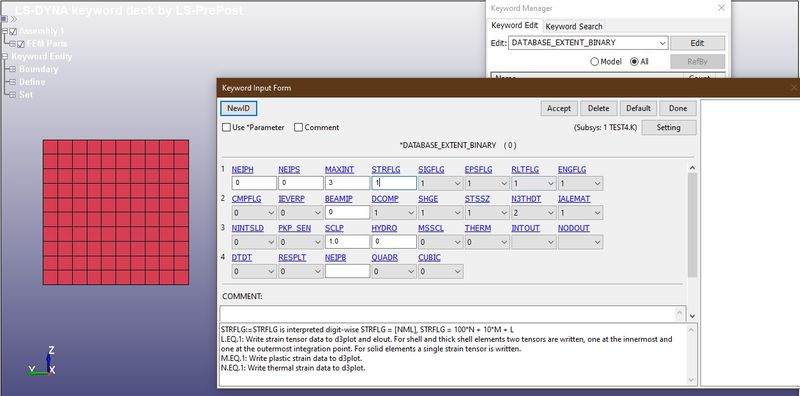Collapse the Keyword Entity tree node
800x396 pixels.
[x=5, y=57]
